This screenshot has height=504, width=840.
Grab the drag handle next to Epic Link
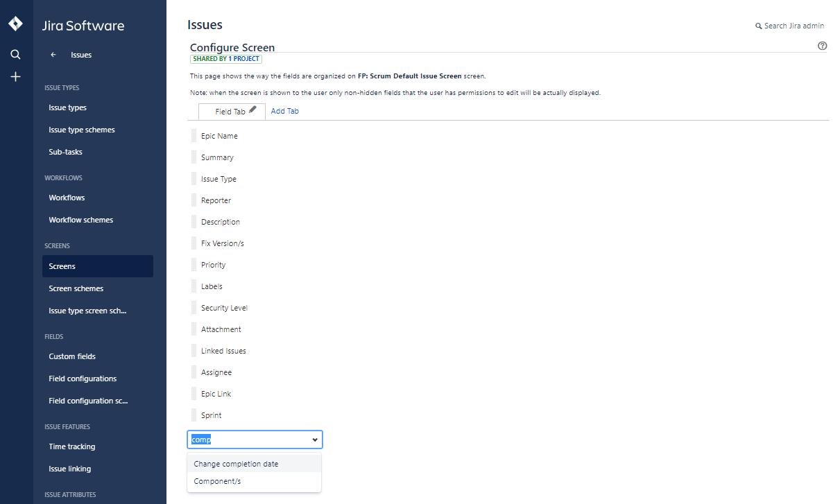tap(194, 394)
